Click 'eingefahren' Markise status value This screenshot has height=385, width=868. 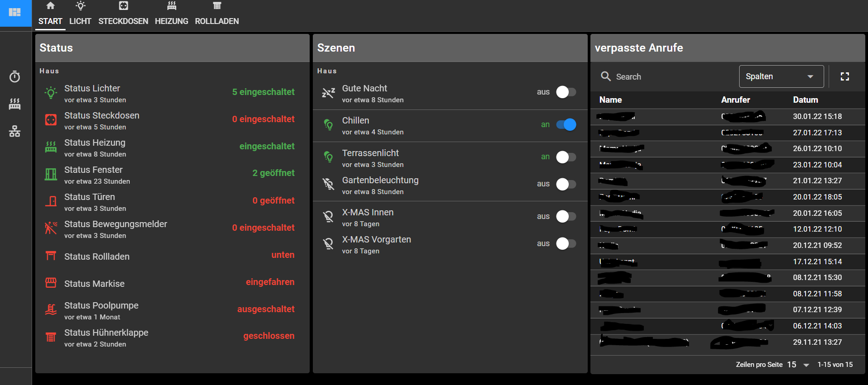click(270, 282)
